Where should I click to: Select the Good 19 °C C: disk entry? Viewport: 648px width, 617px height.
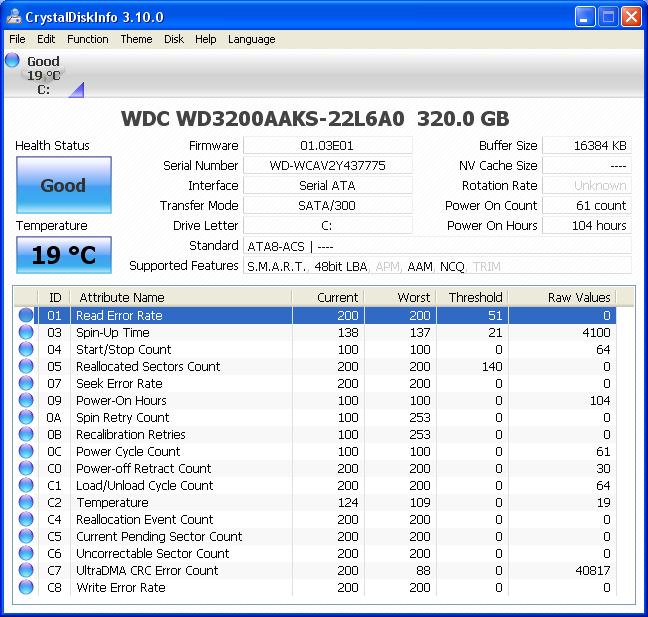43,75
